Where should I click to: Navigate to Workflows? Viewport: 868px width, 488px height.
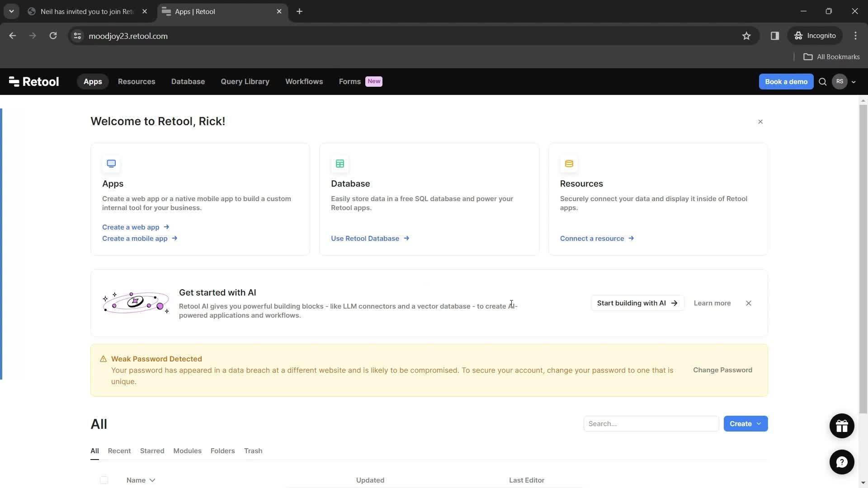[x=304, y=81]
